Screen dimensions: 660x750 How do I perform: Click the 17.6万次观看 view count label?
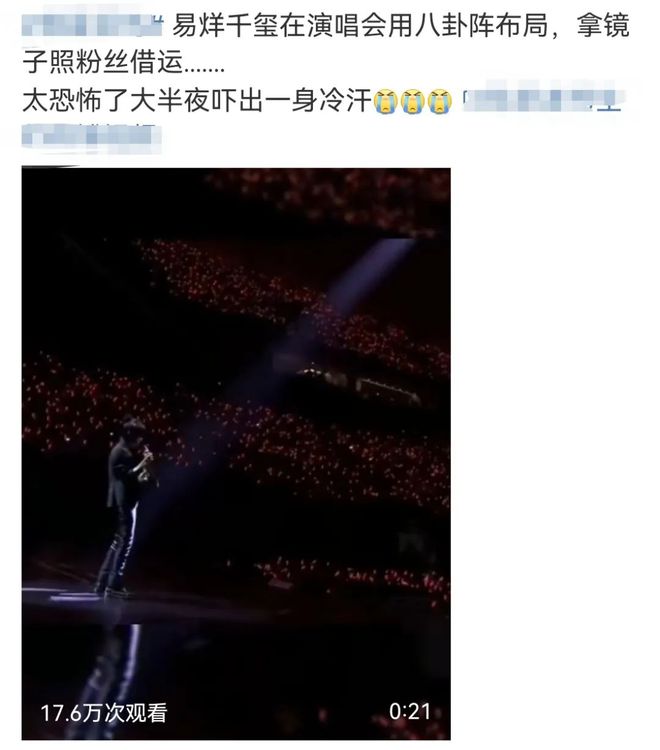point(104,713)
